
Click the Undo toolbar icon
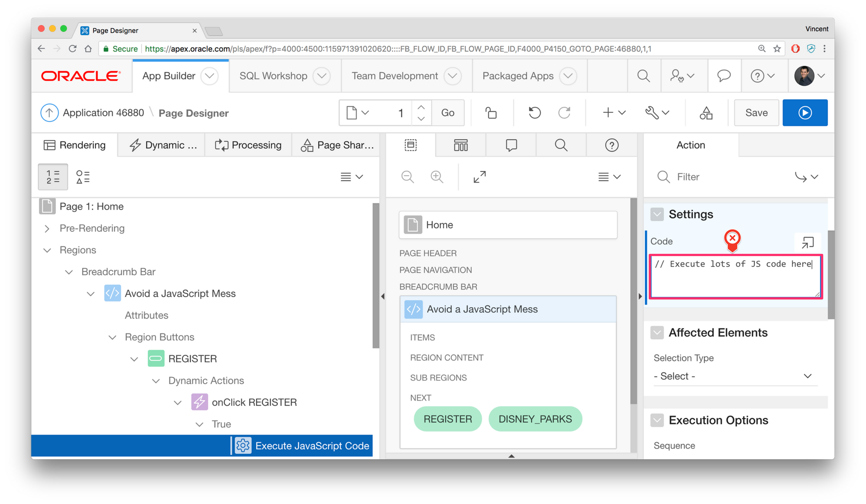(x=535, y=112)
